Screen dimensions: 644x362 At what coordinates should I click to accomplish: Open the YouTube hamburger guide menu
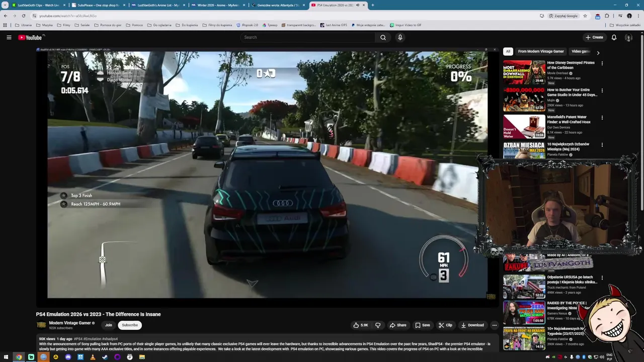click(x=9, y=37)
